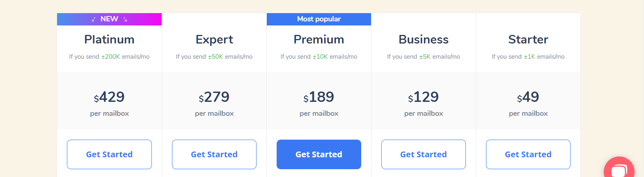Select the Business plan heading

pos(424,39)
